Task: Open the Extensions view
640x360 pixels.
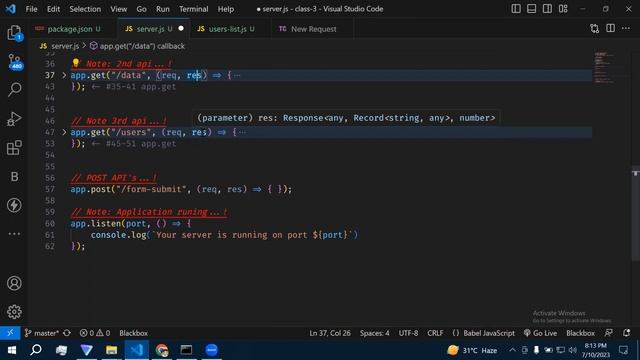Action: coord(14,147)
